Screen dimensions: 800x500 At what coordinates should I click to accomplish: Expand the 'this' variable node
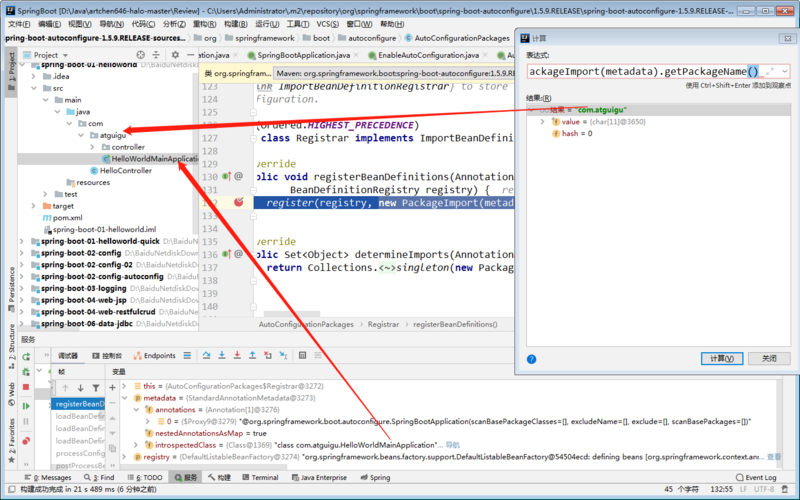click(x=124, y=386)
